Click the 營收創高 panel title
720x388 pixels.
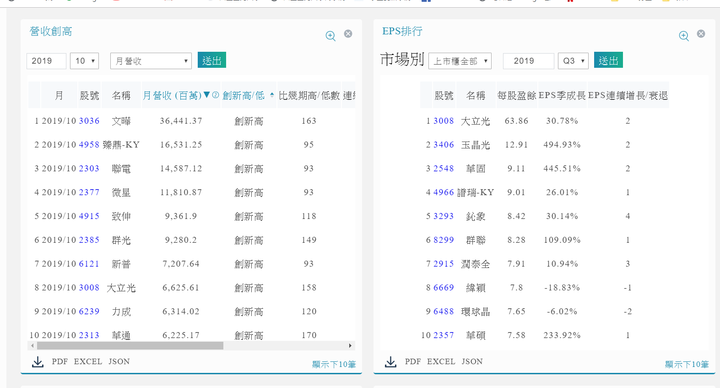coord(51,31)
